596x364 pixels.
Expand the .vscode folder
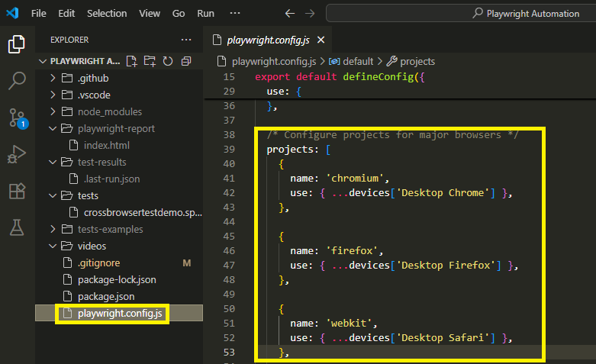(53, 95)
